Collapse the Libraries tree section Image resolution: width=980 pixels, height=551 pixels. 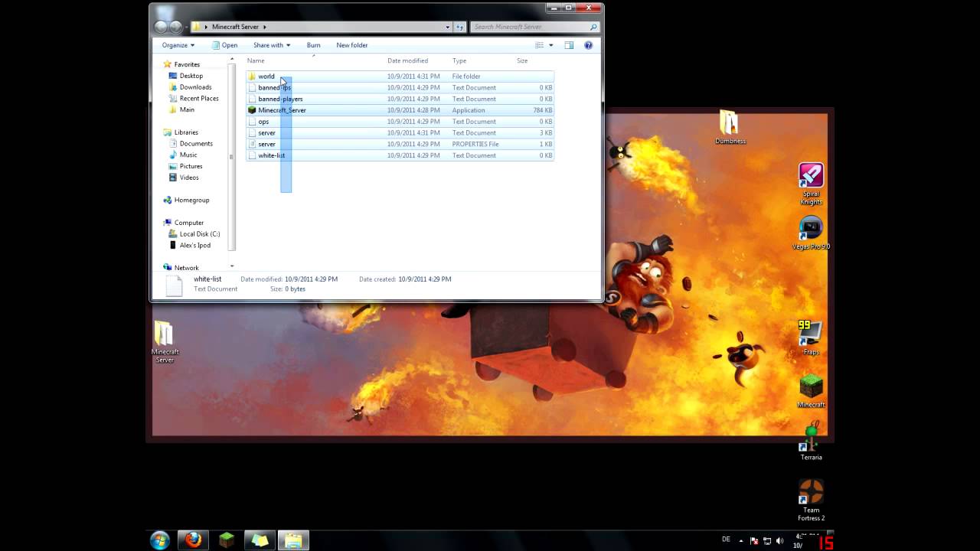click(159, 132)
